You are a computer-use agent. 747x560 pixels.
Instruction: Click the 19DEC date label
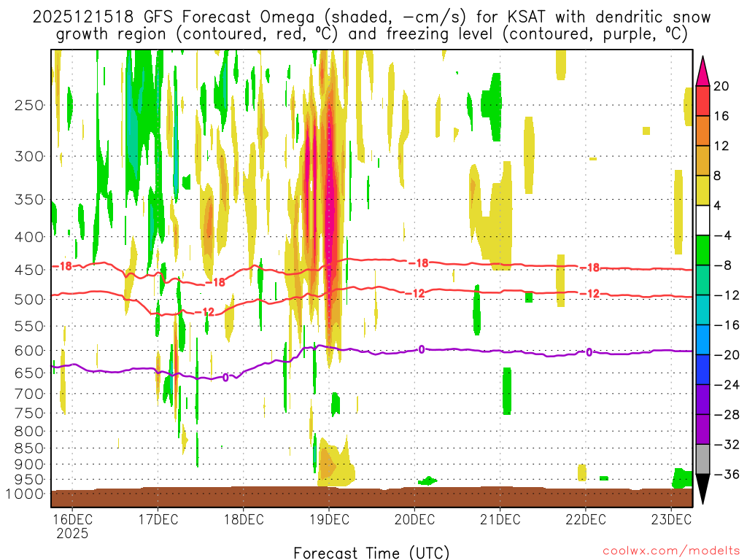(329, 519)
